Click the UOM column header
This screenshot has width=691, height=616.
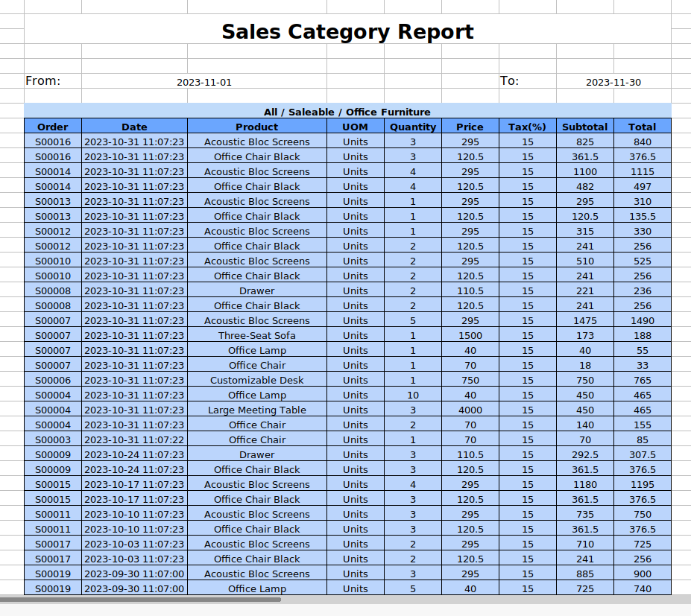click(355, 127)
